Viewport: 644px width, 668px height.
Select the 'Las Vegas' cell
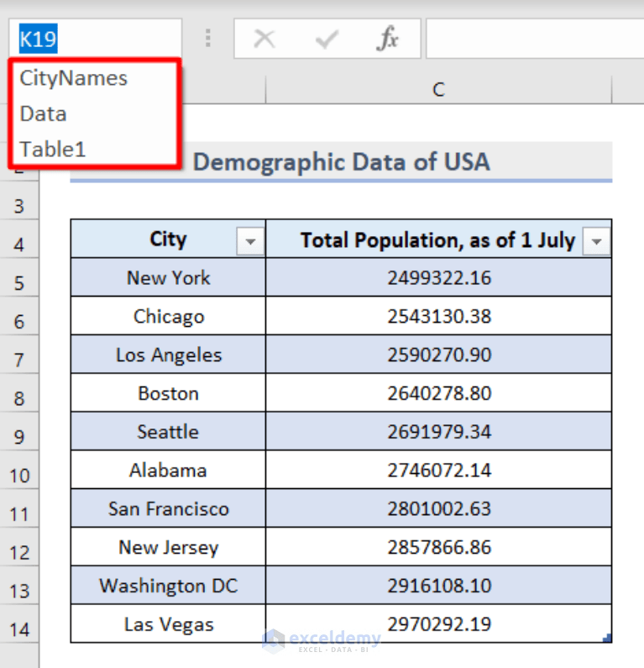click(168, 624)
